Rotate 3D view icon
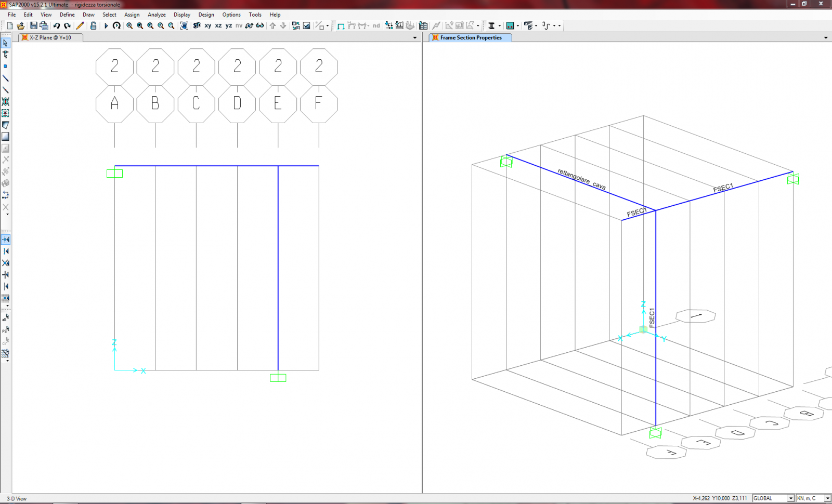This screenshot has height=504, width=832. tap(249, 25)
